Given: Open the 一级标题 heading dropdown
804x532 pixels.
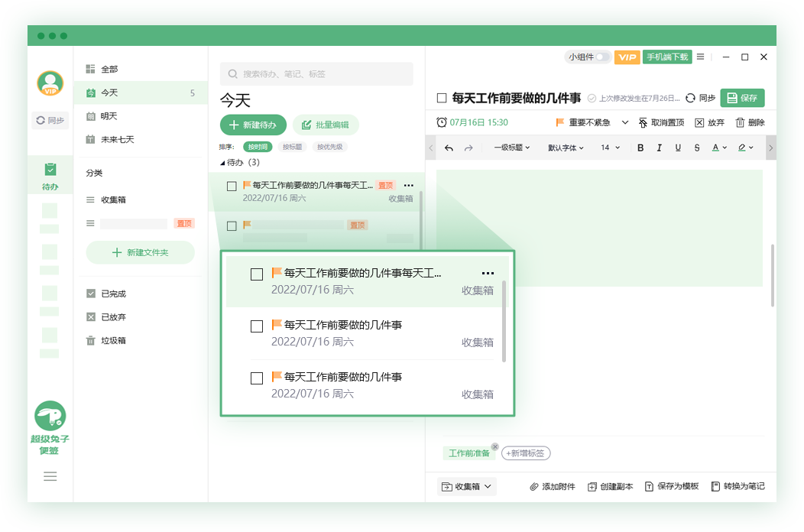Looking at the screenshot, I should (x=512, y=148).
